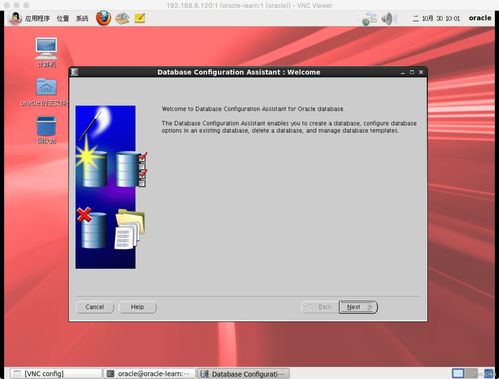This screenshot has height=379, width=499.
Task: Click the Database Configuration Assistant : Welcome title
Action: pos(239,72)
